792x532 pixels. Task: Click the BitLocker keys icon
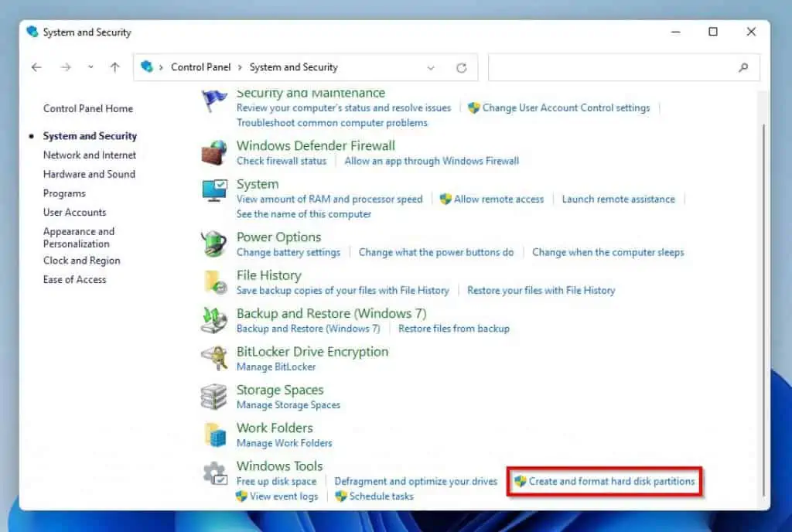tap(215, 358)
